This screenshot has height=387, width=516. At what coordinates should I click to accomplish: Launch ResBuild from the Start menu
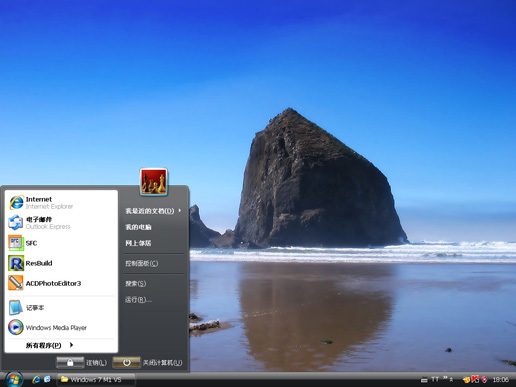61,263
